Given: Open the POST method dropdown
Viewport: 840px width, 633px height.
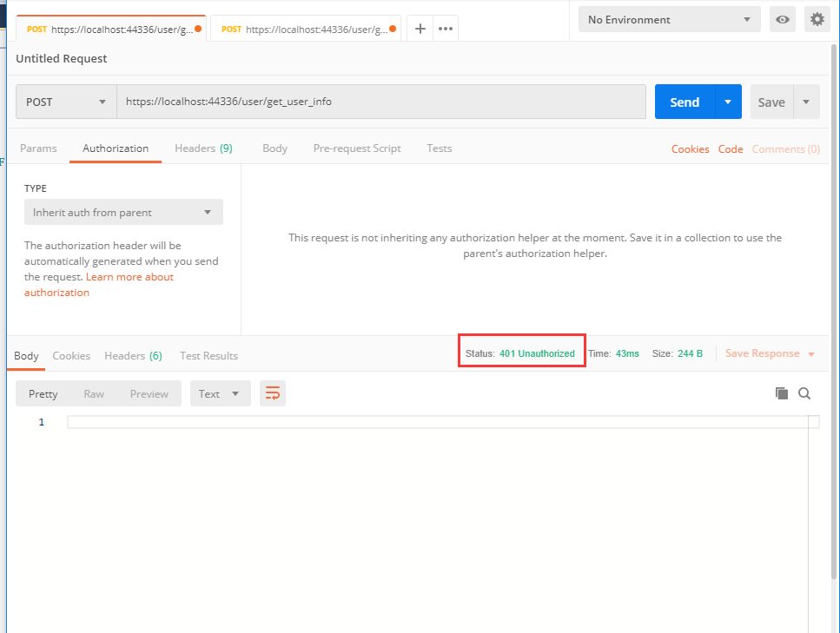Looking at the screenshot, I should pos(65,102).
